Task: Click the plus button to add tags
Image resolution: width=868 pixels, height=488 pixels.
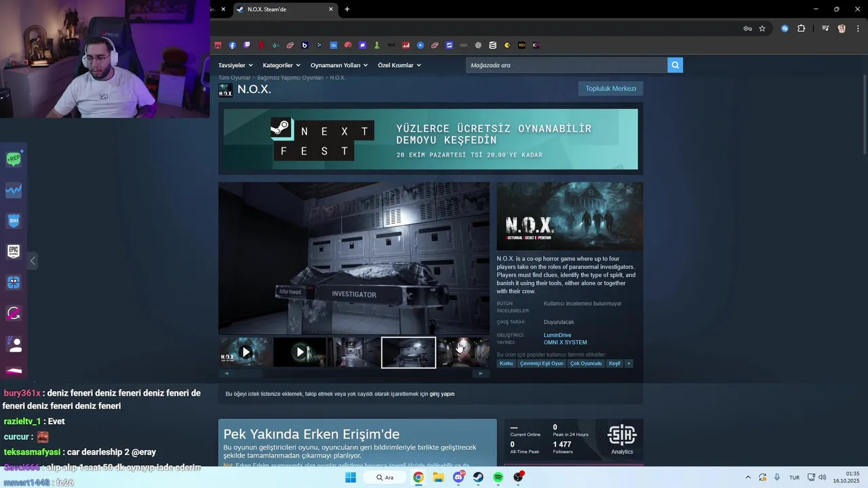Action: (x=629, y=363)
